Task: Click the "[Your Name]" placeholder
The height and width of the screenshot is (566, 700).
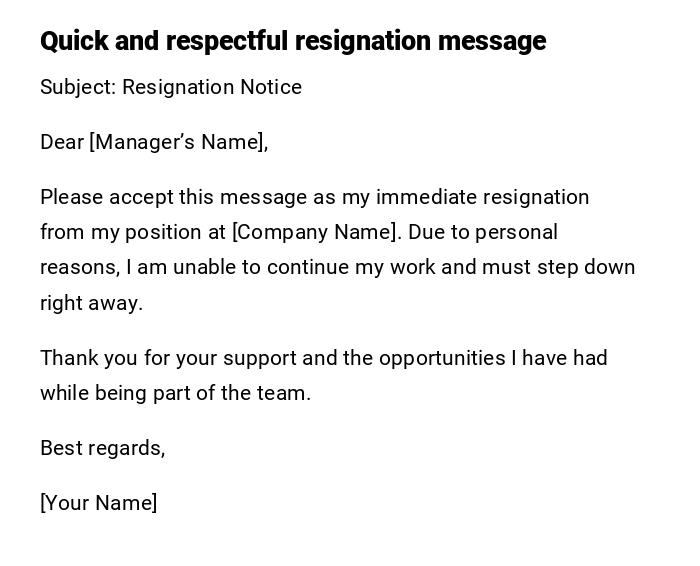Action: pos(98,503)
